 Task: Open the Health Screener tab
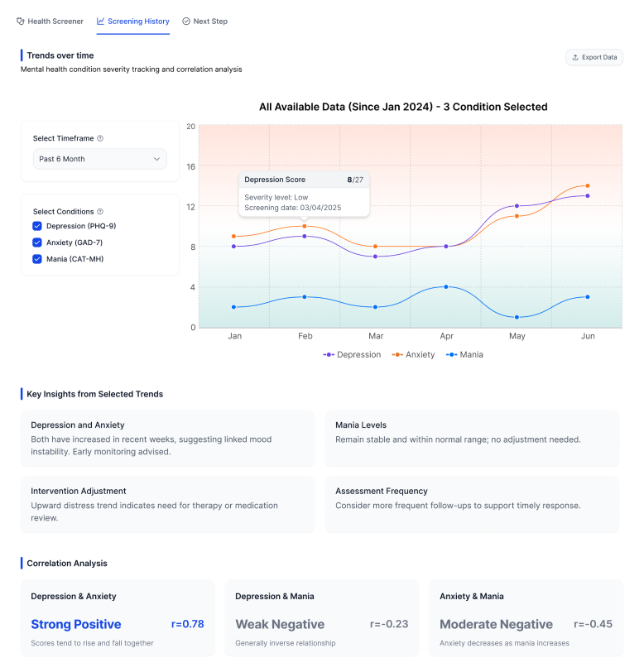(x=50, y=21)
